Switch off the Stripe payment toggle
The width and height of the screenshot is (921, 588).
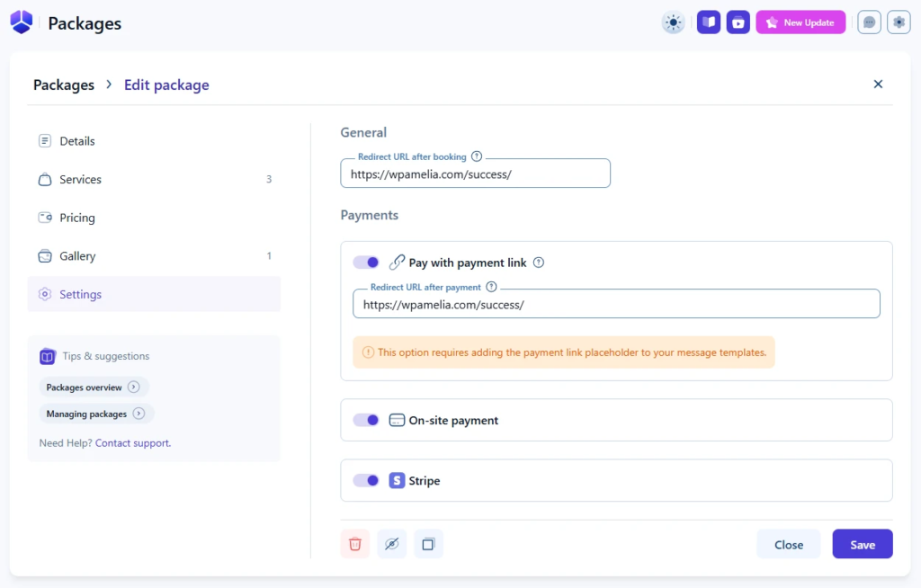pyautogui.click(x=366, y=480)
